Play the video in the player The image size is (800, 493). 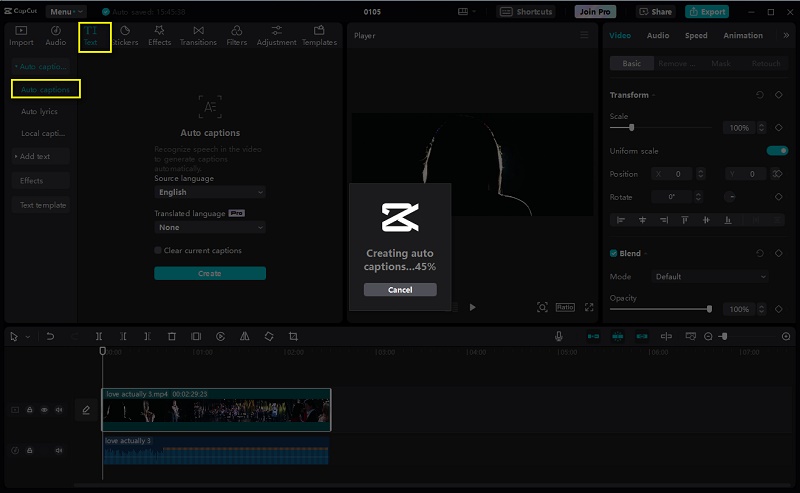472,307
